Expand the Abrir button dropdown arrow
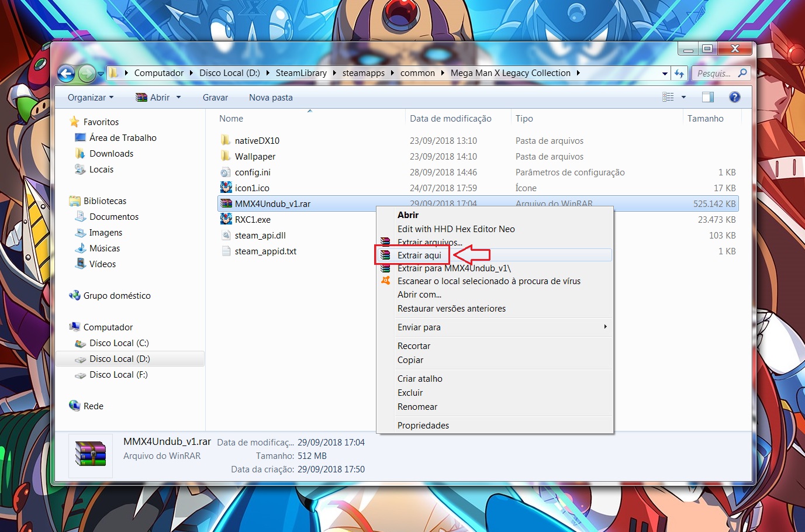805x532 pixels. pyautogui.click(x=178, y=98)
